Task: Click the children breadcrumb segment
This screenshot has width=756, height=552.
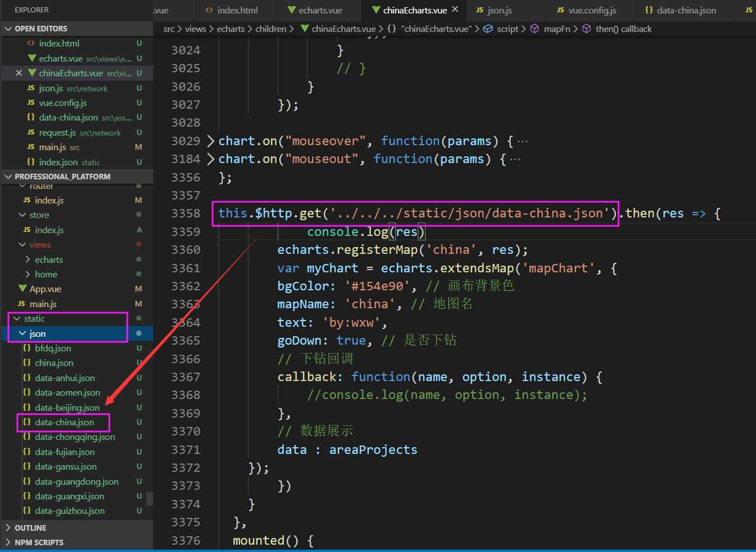Action: 271,29
